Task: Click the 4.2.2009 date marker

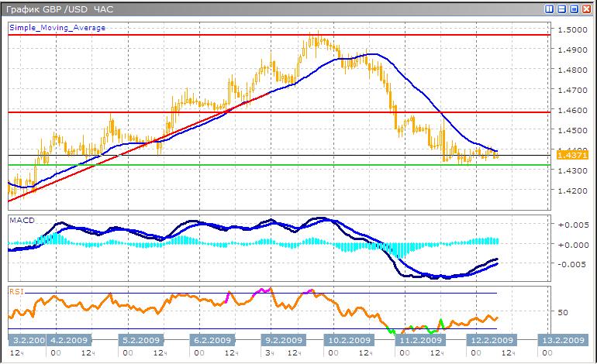Action: coord(69,340)
